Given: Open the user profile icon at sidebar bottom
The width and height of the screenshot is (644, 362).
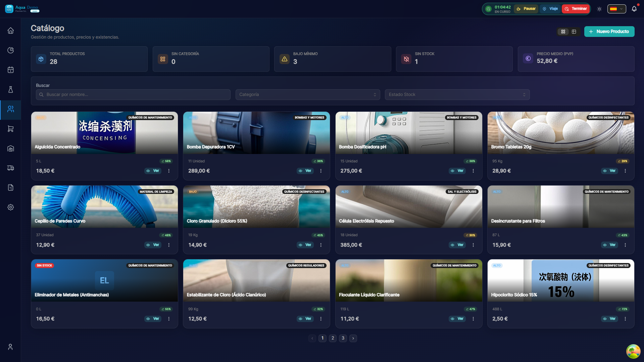Looking at the screenshot, I should pyautogui.click(x=10, y=347).
